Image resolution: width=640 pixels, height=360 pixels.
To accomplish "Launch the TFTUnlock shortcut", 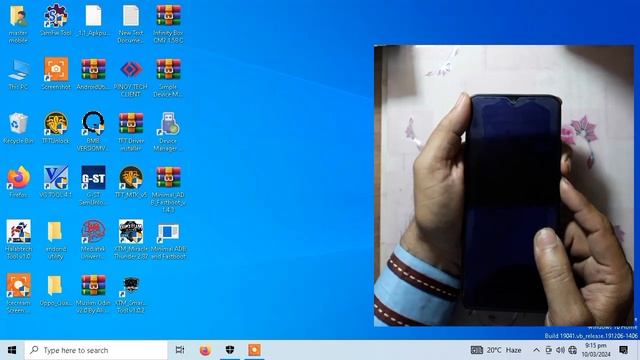I will [56, 128].
